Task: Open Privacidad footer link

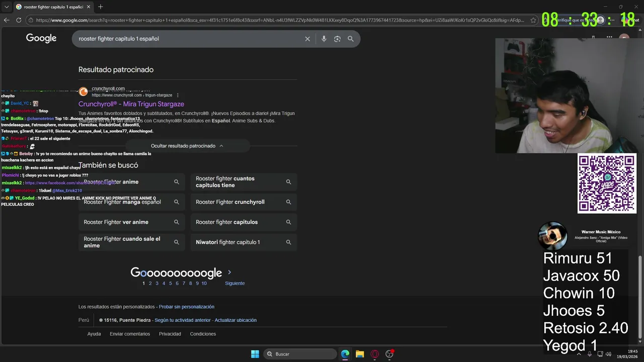Action: tap(170, 334)
